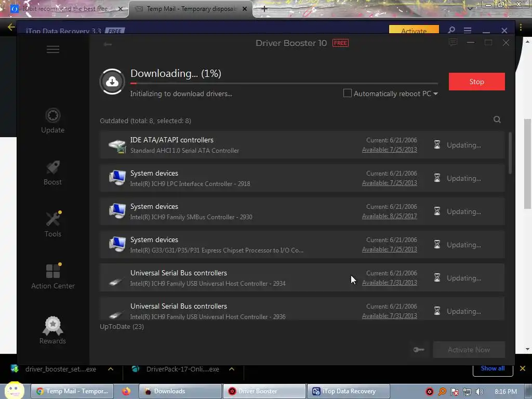The width and height of the screenshot is (532, 399).
Task: Click browser back arrow
Action: pyautogui.click(x=11, y=27)
